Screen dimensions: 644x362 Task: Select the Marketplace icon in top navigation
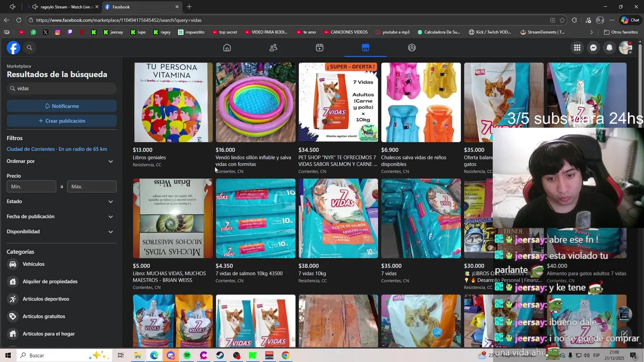tap(366, 48)
